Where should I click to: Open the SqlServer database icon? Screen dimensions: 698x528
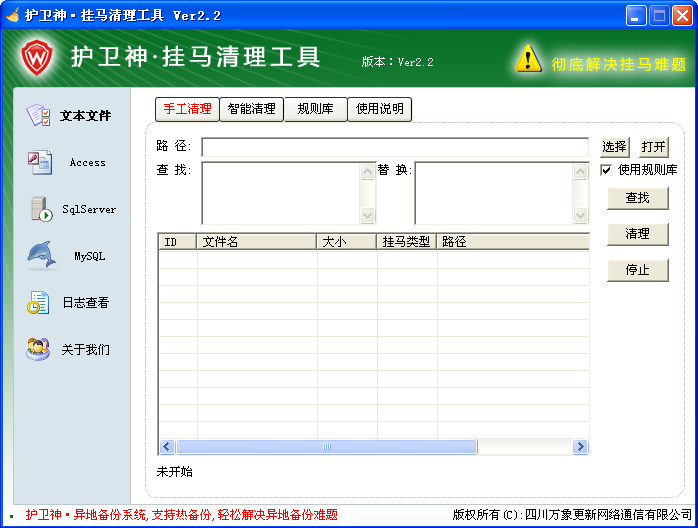[41, 209]
